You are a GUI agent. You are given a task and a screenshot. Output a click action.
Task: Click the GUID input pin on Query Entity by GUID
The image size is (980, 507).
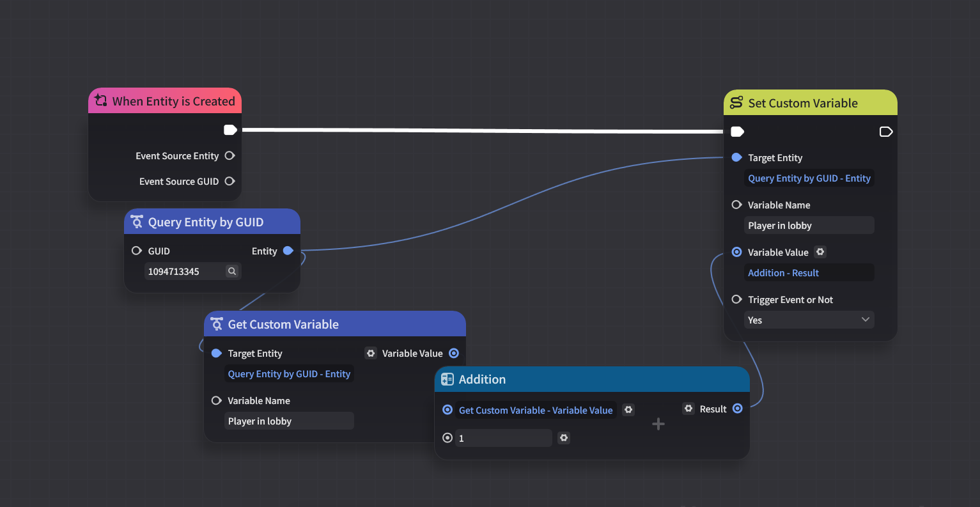coord(136,251)
